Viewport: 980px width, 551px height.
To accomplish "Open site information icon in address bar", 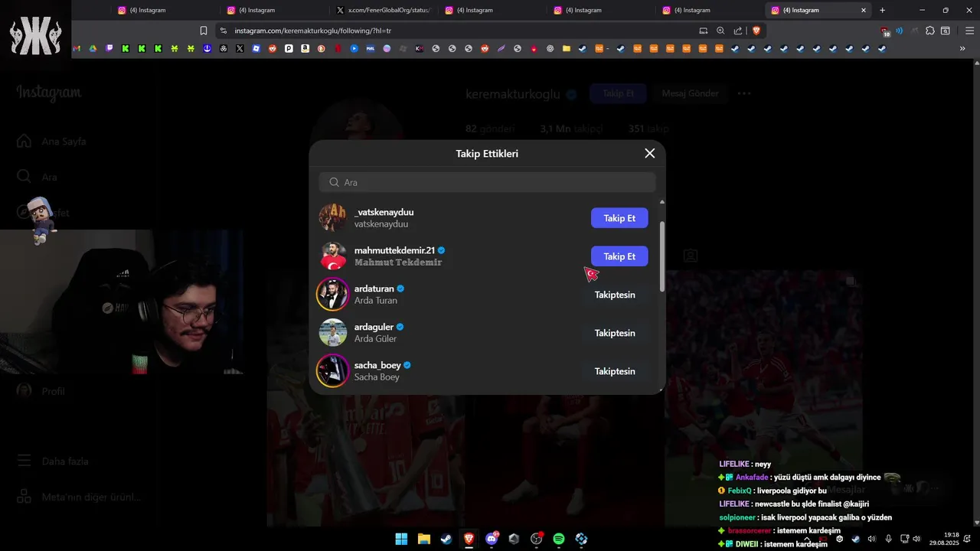I will 223,31.
